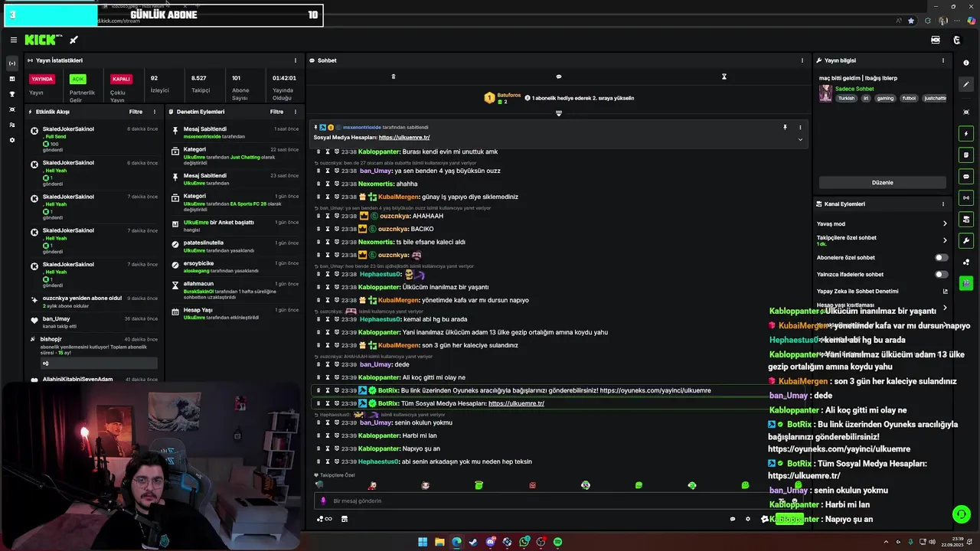Open the stream dashboard icon in the left sidebar
Screen dimensions: 980x551
(11, 64)
